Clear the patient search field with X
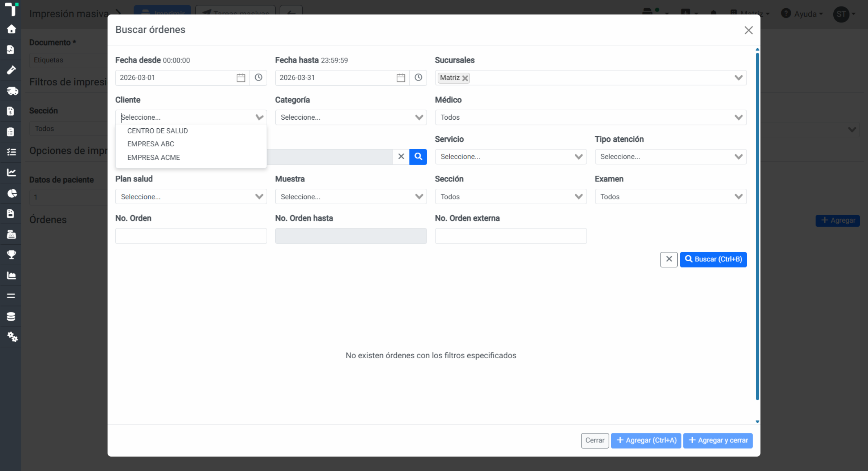The image size is (868, 471). (401, 157)
